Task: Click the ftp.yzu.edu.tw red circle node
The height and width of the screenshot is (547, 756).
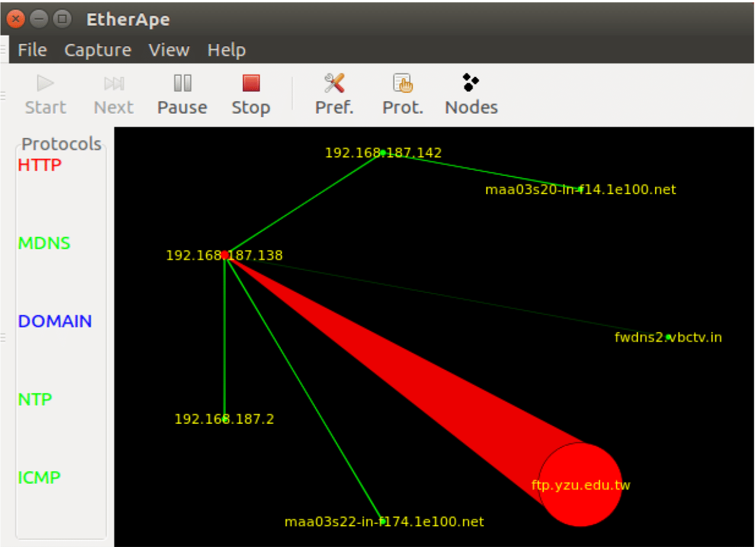Action: click(x=581, y=485)
